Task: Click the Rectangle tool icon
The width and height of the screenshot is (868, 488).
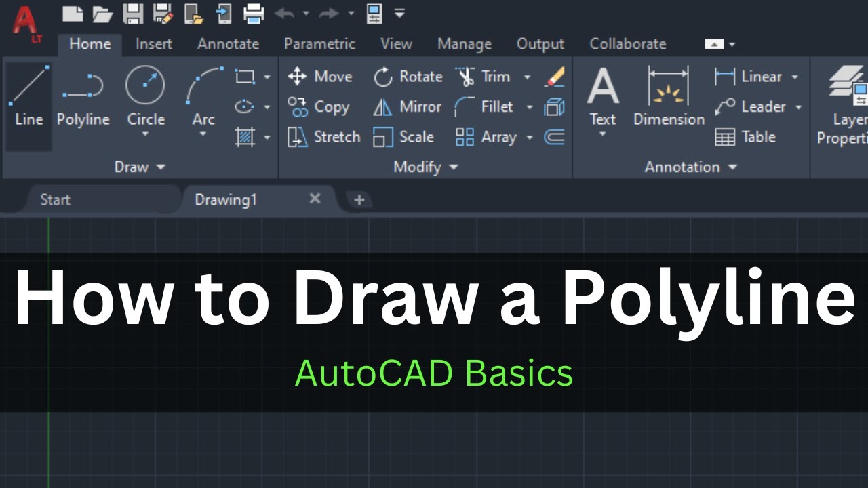Action: click(x=244, y=77)
